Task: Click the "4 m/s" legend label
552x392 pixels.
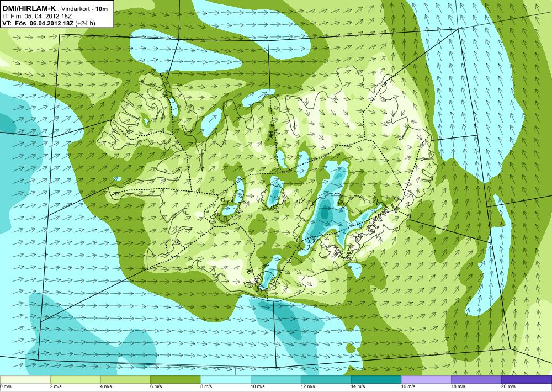Action: [107, 386]
